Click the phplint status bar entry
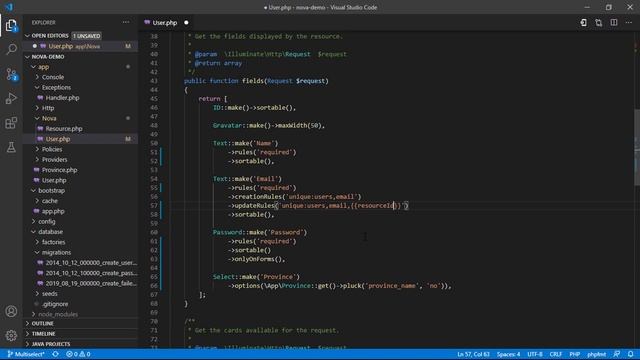The height and width of the screenshot is (360, 640). [x=596, y=354]
